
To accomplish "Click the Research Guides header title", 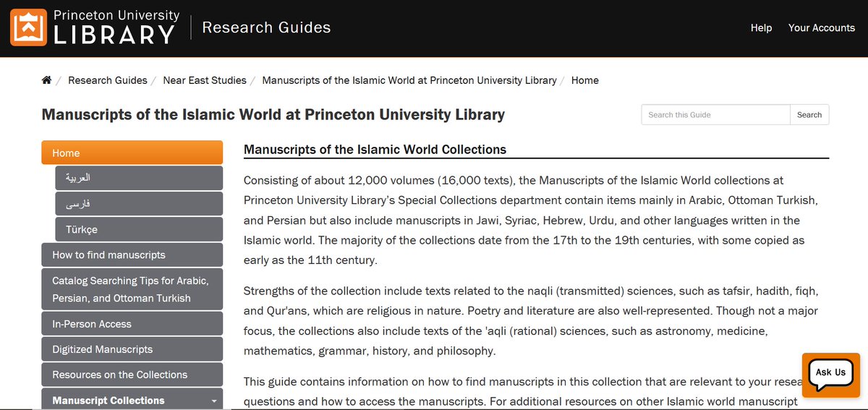I will [x=266, y=27].
